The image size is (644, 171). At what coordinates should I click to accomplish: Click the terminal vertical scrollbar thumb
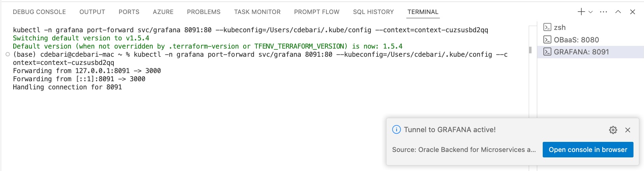[x=530, y=50]
